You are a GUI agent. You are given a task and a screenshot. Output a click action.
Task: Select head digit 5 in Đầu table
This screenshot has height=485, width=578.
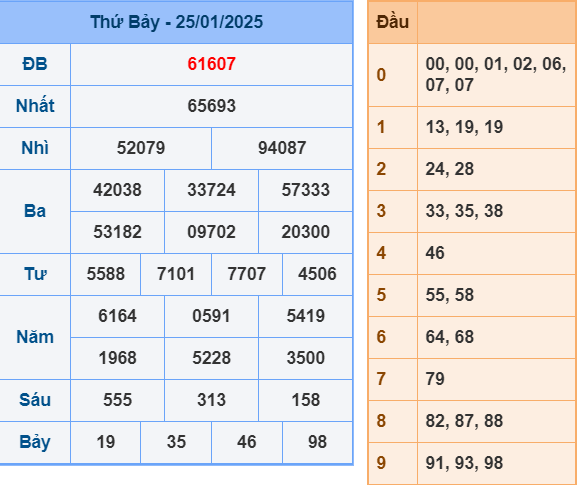click(381, 296)
